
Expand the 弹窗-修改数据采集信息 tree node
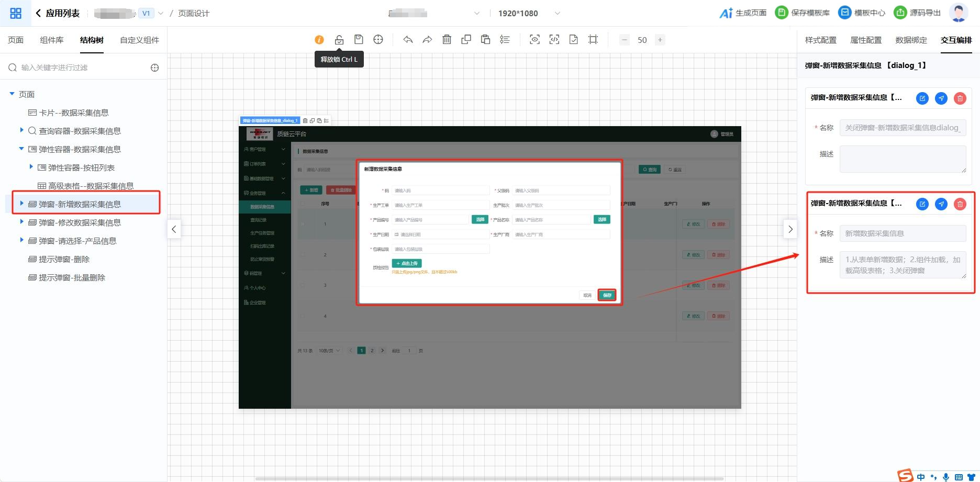(21, 222)
